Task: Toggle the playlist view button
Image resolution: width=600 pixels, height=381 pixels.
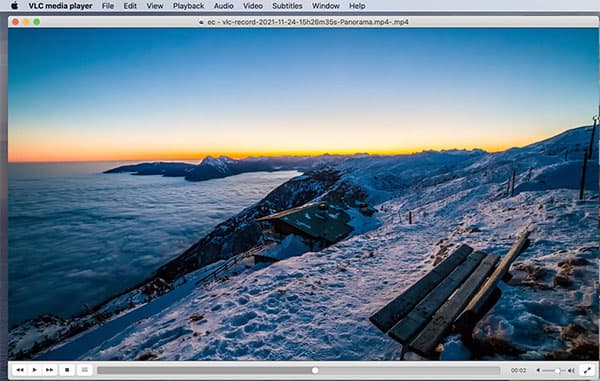Action: (85, 370)
